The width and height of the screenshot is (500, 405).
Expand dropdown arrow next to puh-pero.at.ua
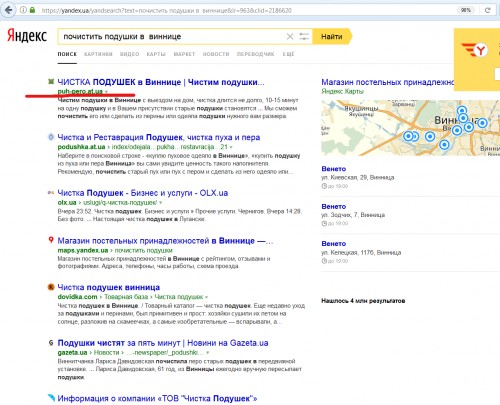(106, 91)
